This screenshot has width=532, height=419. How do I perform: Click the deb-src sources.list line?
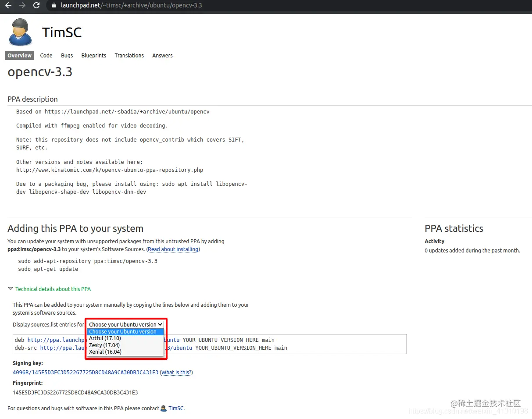click(x=151, y=348)
